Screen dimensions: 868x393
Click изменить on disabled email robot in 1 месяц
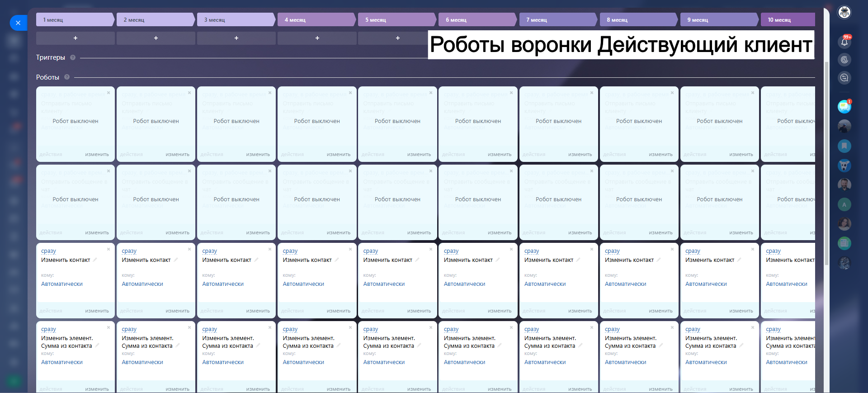[97, 154]
